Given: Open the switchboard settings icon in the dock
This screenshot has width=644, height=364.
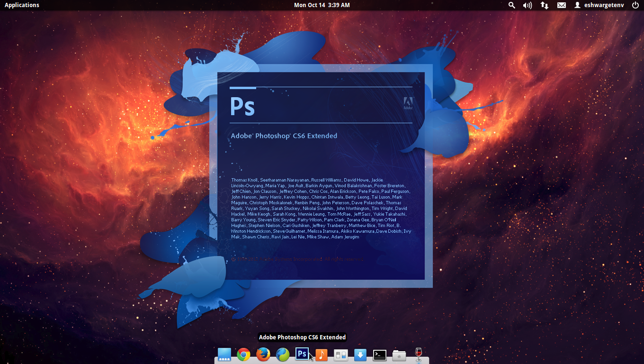Looking at the screenshot, I should click(x=341, y=355).
